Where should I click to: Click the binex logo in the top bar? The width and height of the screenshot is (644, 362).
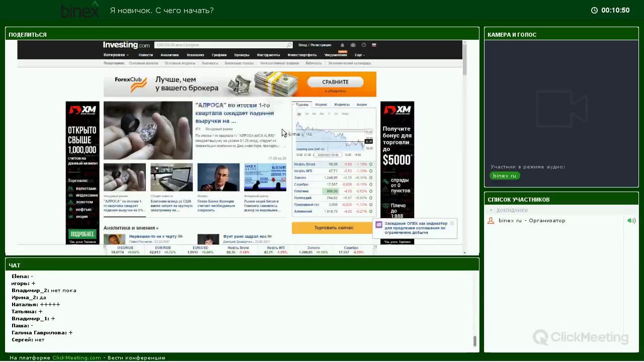[79, 11]
